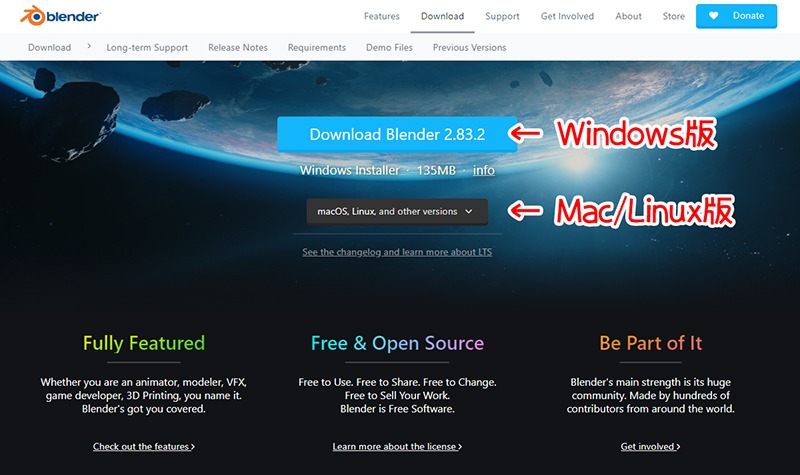Click the Windows Installer text

349,170
